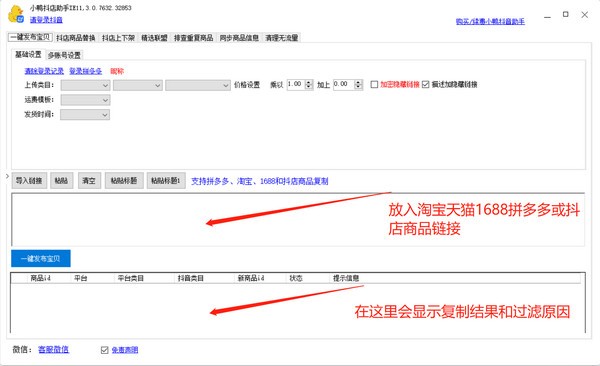Open the 客服微信 link
This screenshot has width=600, height=366.
[x=54, y=349]
